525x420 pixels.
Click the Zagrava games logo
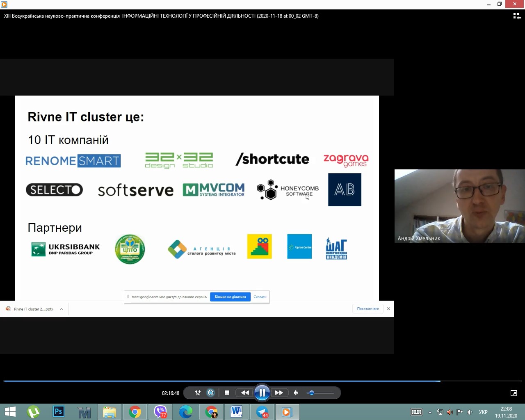tap(346, 160)
